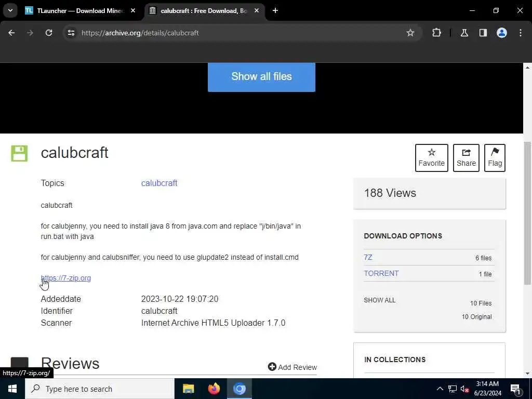532x399 pixels.
Task: Toggle the browser side panel icon
Action: [483, 33]
